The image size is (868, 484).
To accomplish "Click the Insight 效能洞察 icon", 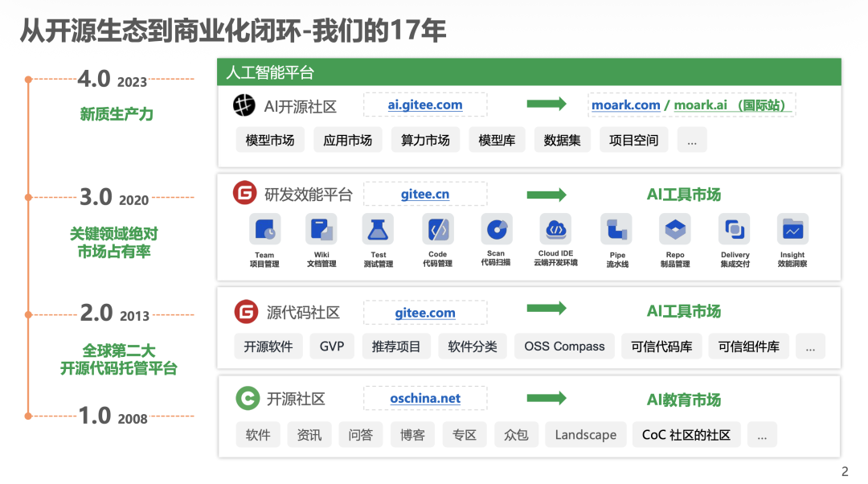I will point(792,229).
